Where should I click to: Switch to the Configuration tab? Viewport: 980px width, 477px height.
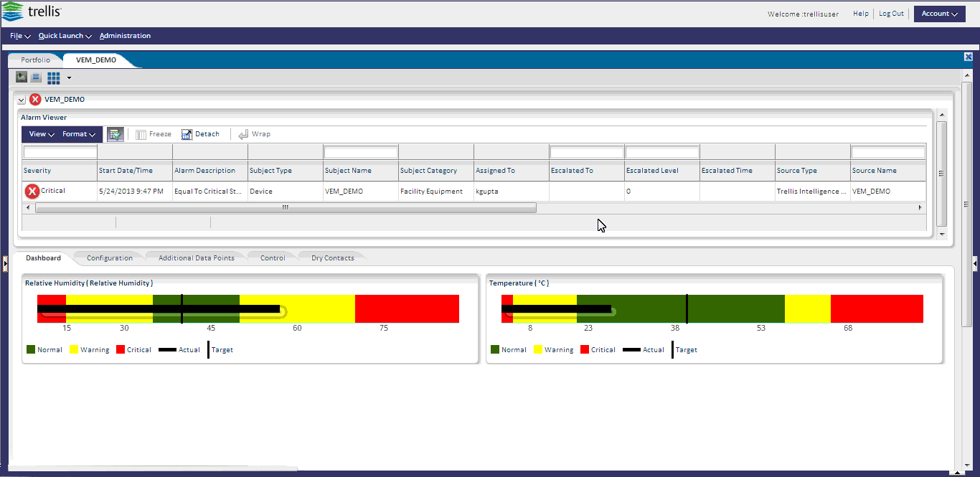coord(109,258)
